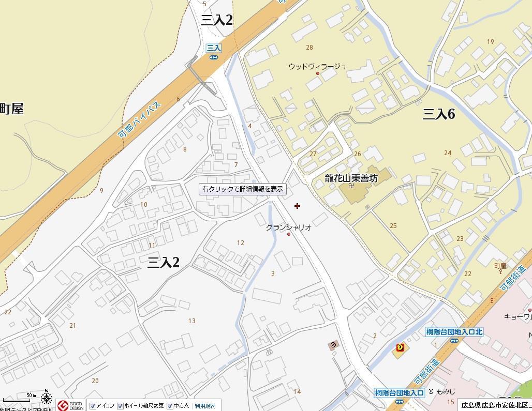Disable the ホイール縮尺変更 checkbox
The image size is (532, 411).
120,406
